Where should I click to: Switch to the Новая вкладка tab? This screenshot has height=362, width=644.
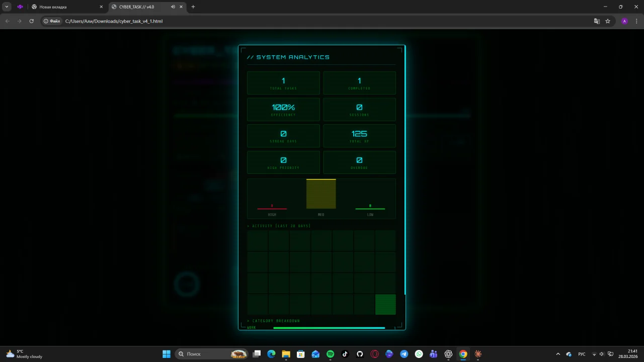(x=67, y=7)
